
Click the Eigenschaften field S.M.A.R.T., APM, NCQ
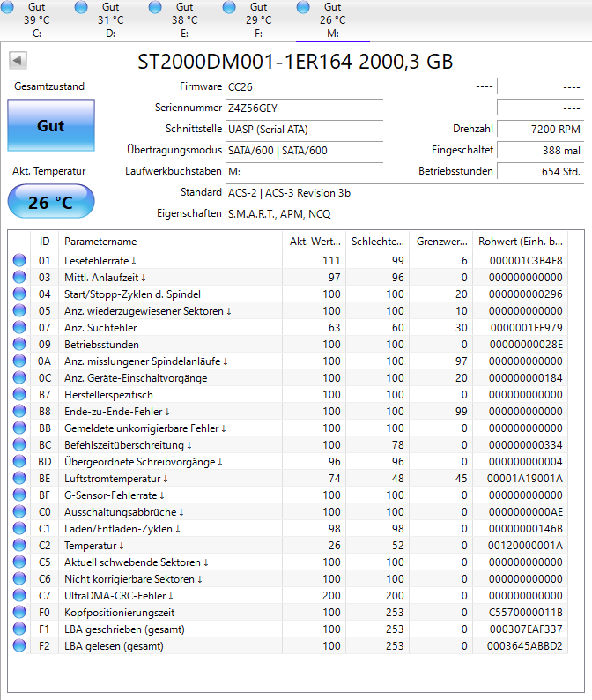[404, 214]
